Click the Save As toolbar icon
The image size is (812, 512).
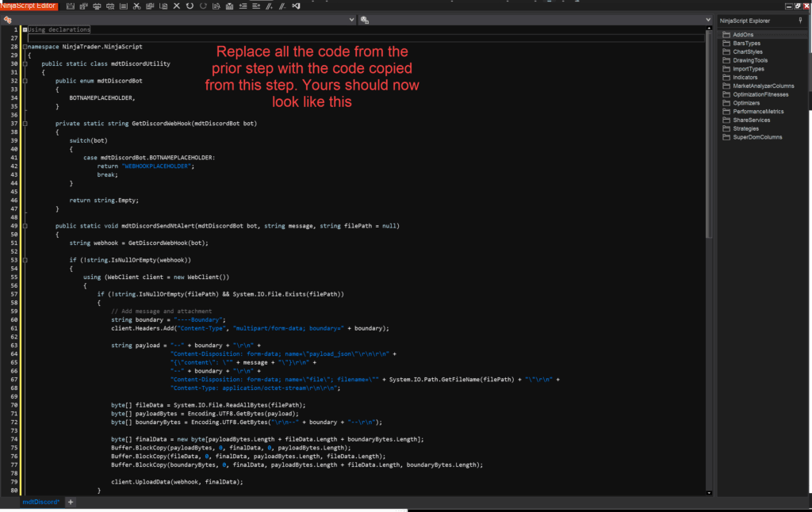(83, 6)
